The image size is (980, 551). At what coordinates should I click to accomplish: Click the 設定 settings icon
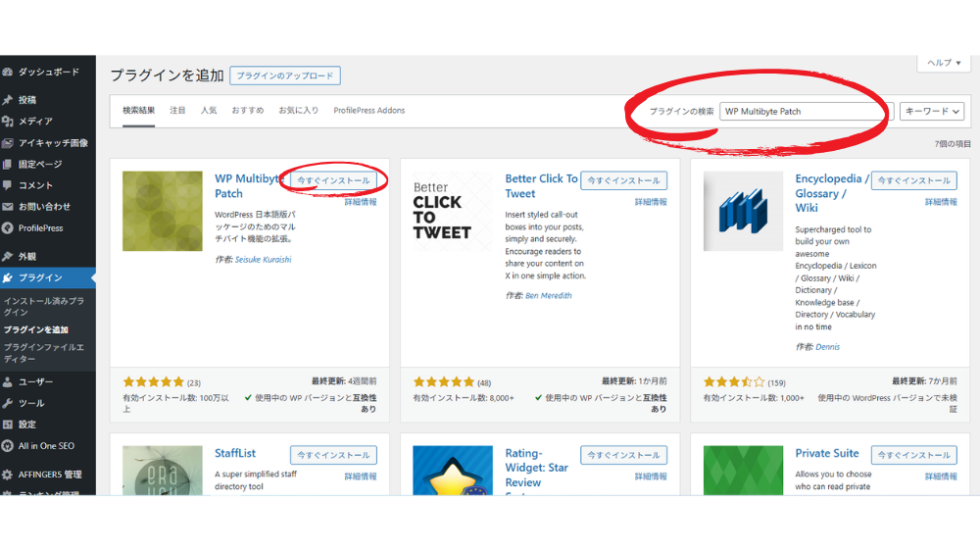tap(8, 425)
